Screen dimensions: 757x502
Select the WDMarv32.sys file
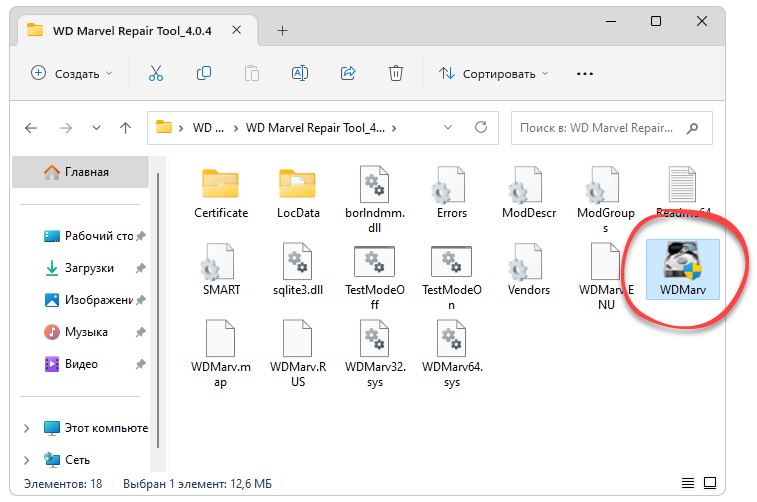tap(375, 354)
